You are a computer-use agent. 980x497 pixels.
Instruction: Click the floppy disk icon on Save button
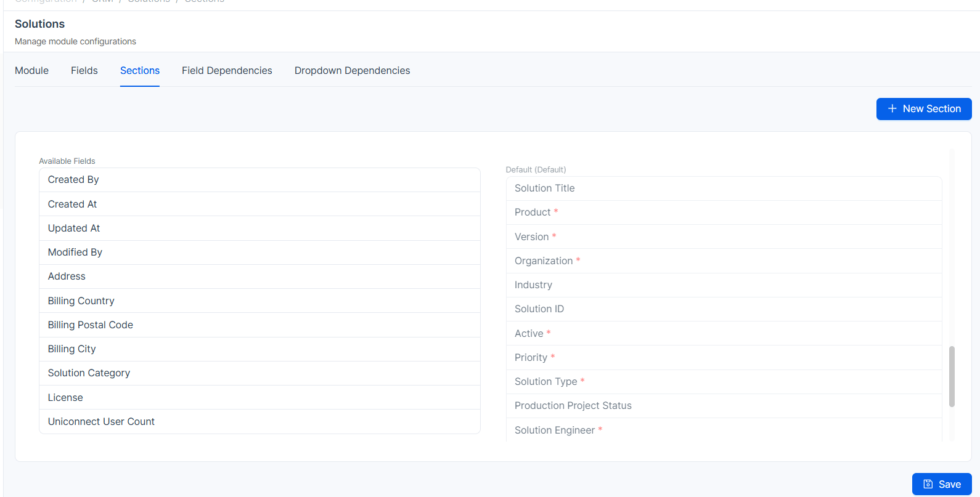[928, 484]
